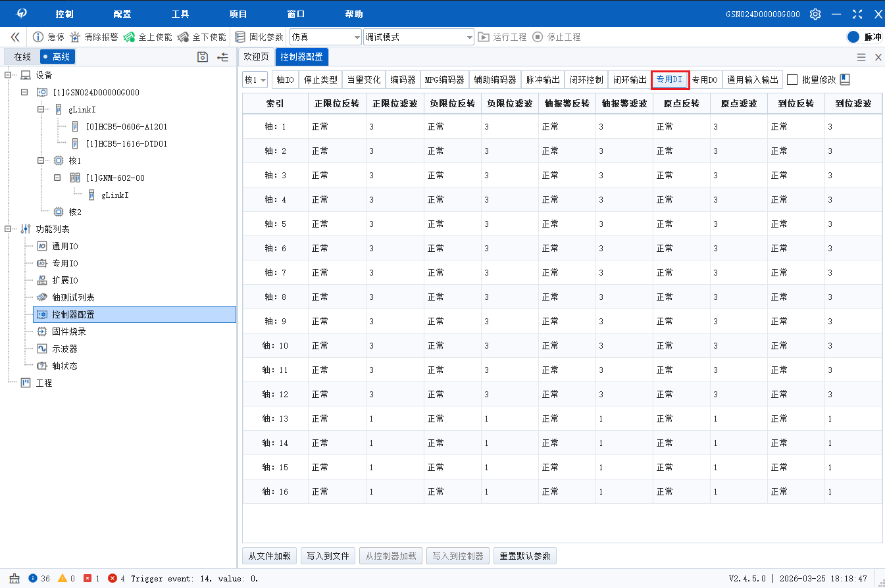
Task: Click the save icon in device panel
Action: (x=203, y=57)
